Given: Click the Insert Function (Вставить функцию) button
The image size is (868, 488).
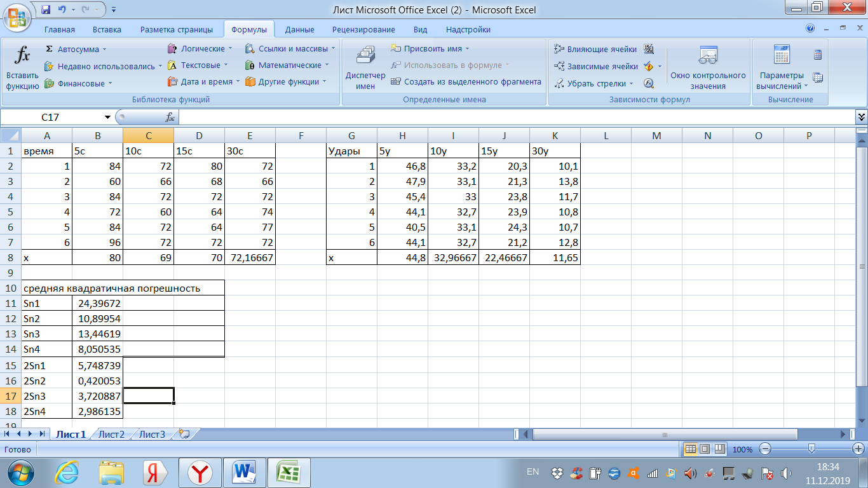Looking at the screenshot, I should tap(22, 67).
